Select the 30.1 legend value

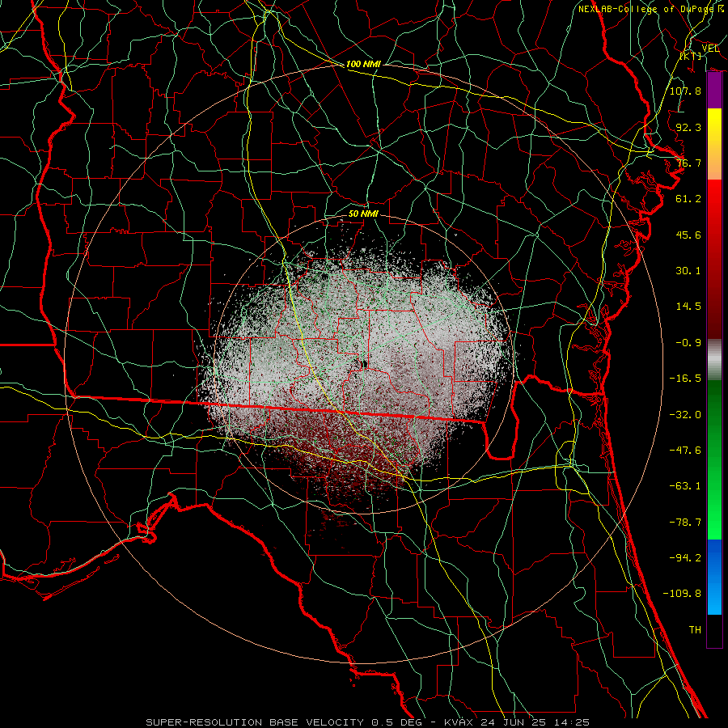click(688, 271)
